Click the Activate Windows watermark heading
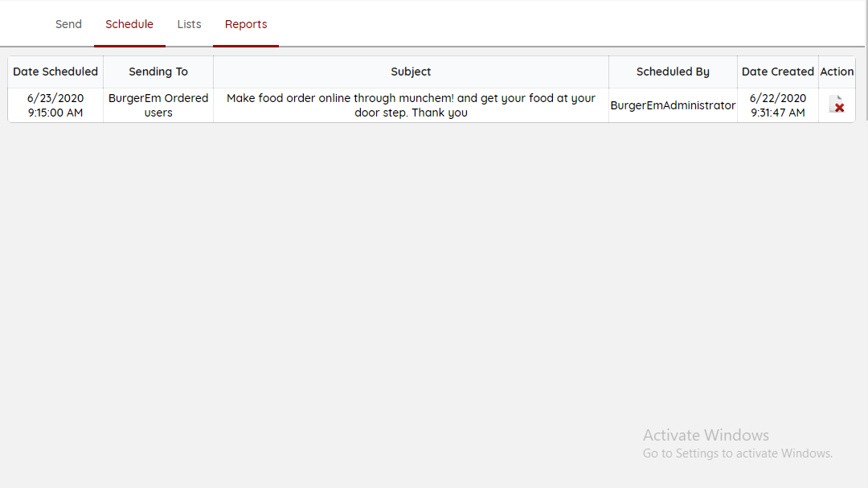 (x=706, y=435)
